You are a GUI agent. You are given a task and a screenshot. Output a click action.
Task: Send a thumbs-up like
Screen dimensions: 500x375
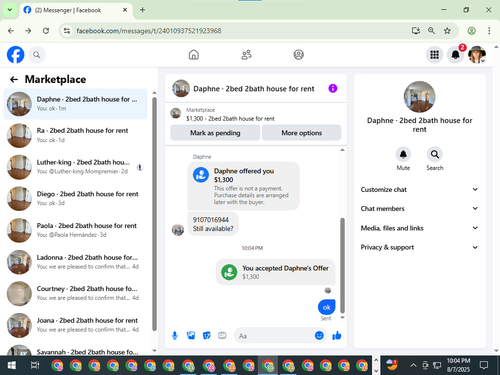[337, 335]
